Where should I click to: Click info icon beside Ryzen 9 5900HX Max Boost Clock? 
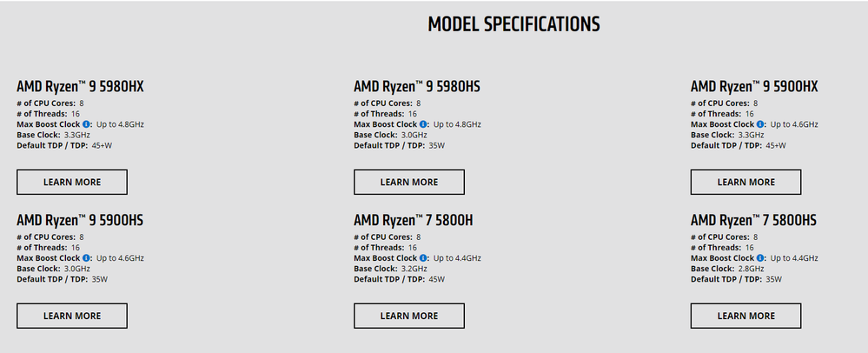(x=760, y=124)
